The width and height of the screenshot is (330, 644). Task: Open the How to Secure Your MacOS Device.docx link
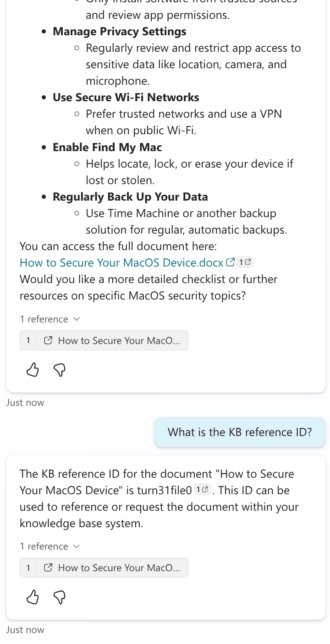121,262
